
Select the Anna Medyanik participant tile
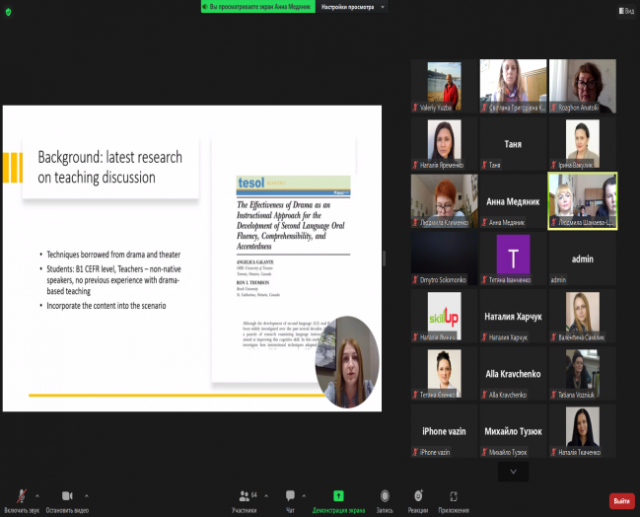[x=513, y=201]
